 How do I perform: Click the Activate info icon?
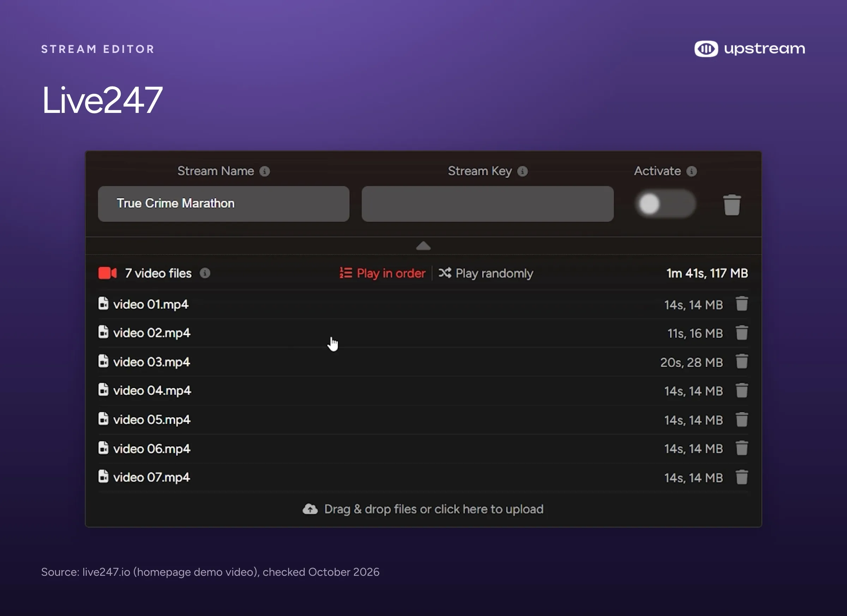click(x=691, y=171)
